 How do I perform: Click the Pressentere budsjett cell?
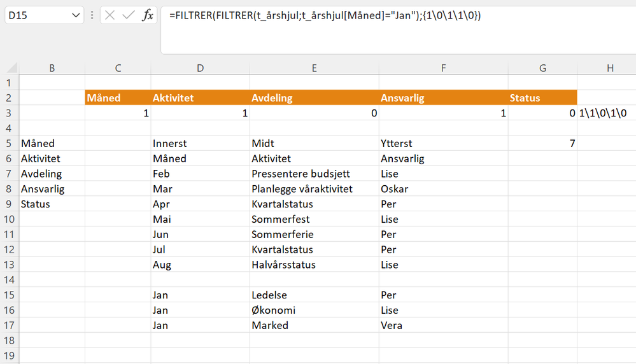(x=314, y=174)
